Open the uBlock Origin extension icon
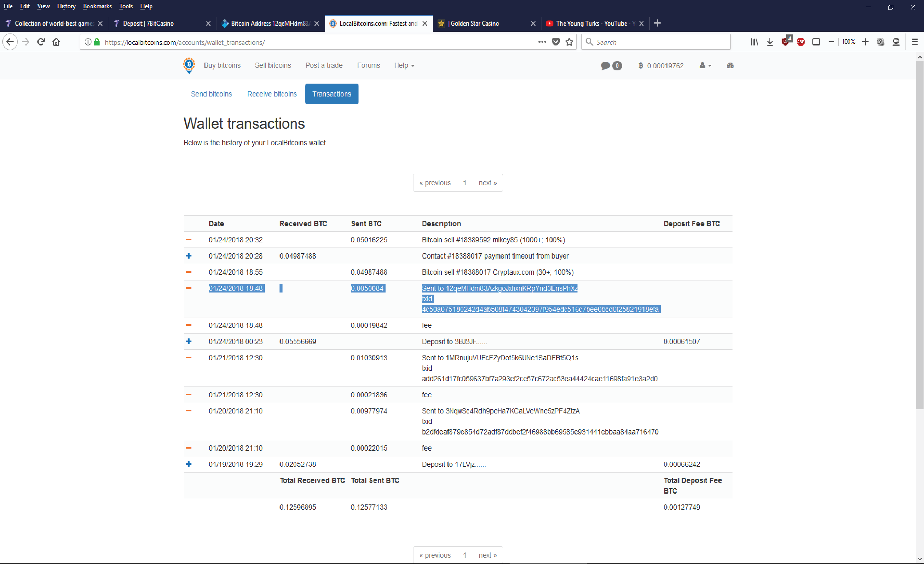Image resolution: width=924 pixels, height=564 pixels. pos(786,41)
